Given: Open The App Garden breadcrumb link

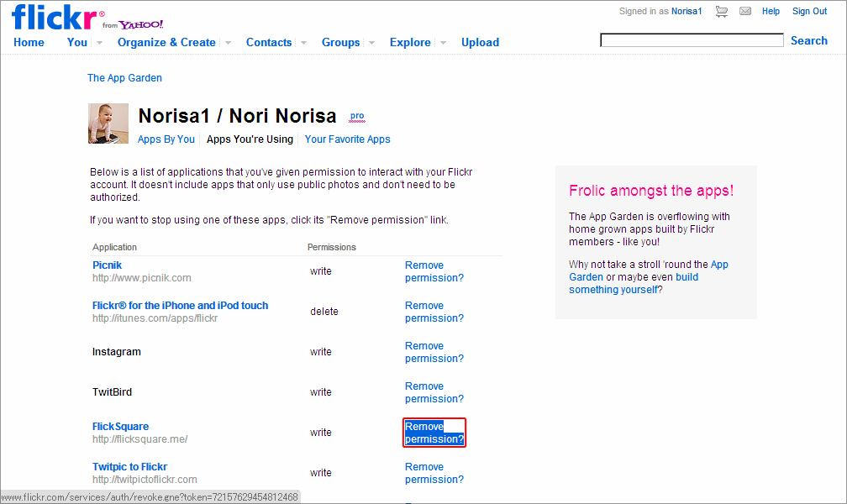Looking at the screenshot, I should (124, 78).
